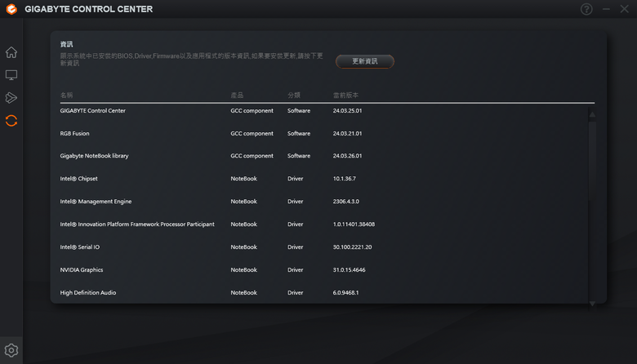The image size is (637, 364).
Task: Click GCC component in RGB Fusion row
Action: [252, 134]
